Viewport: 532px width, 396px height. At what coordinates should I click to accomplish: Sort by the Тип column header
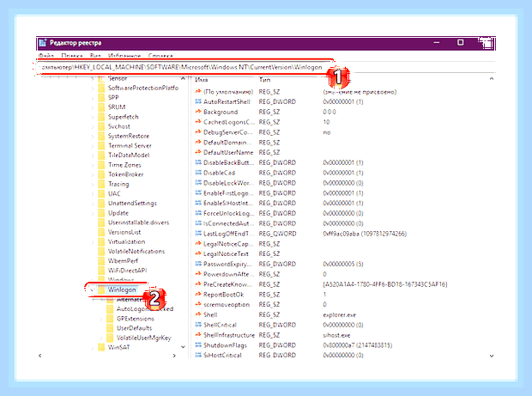pyautogui.click(x=264, y=80)
